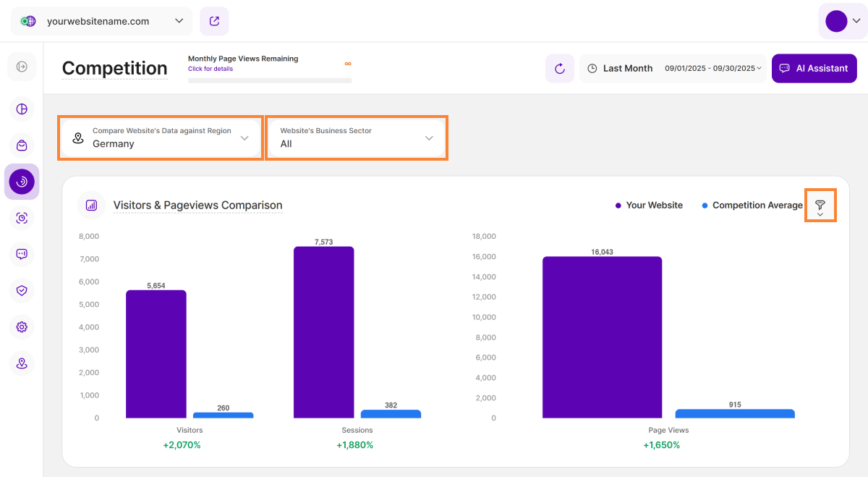868x477 pixels.
Task: Click the AI Assistant button
Action: (814, 69)
